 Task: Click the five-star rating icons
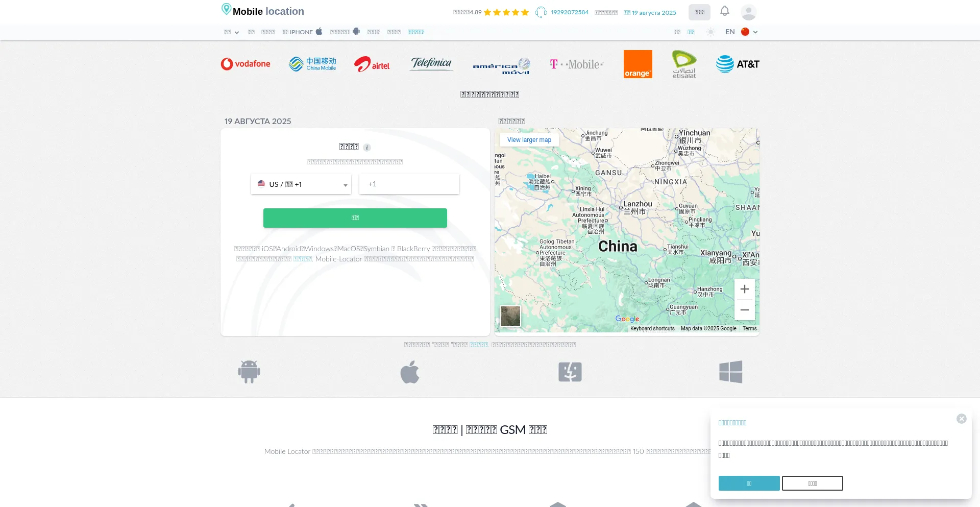(506, 12)
